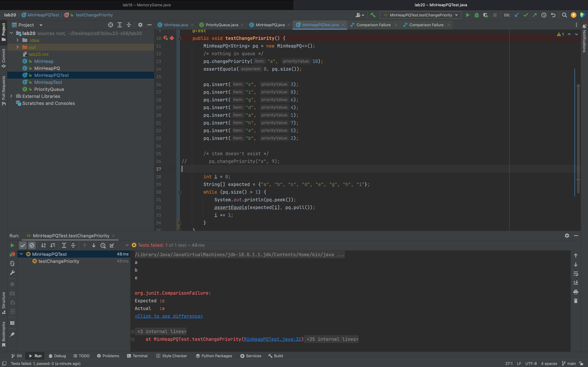Click the editor vertical scrollbar
This screenshot has width=588, height=367.
[578, 138]
